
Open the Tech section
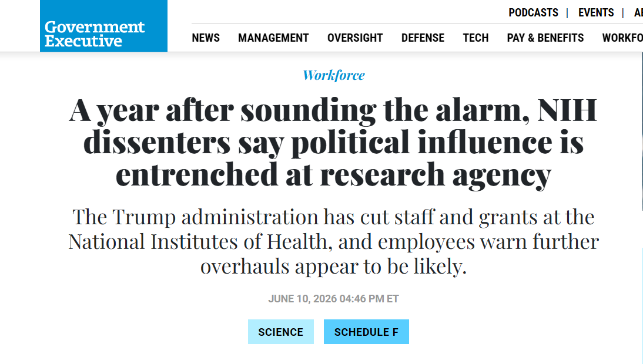(475, 38)
